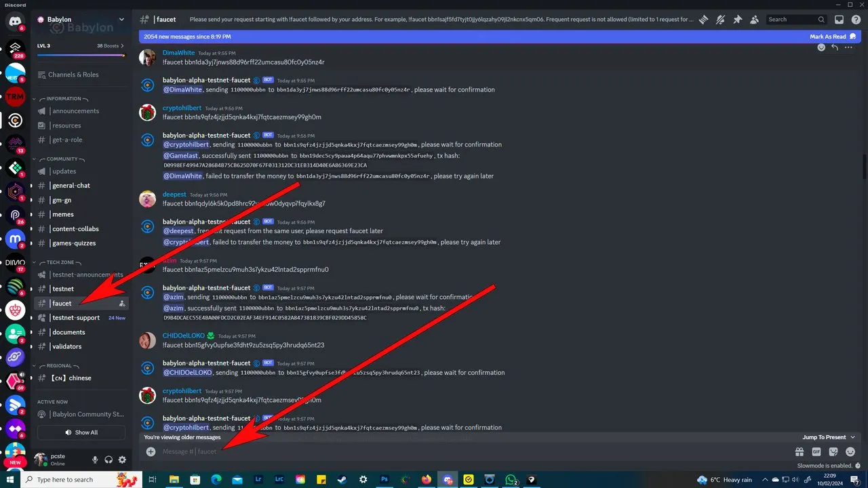The image size is (868, 488).
Task: Open the Help question mark icon
Action: pyautogui.click(x=856, y=20)
